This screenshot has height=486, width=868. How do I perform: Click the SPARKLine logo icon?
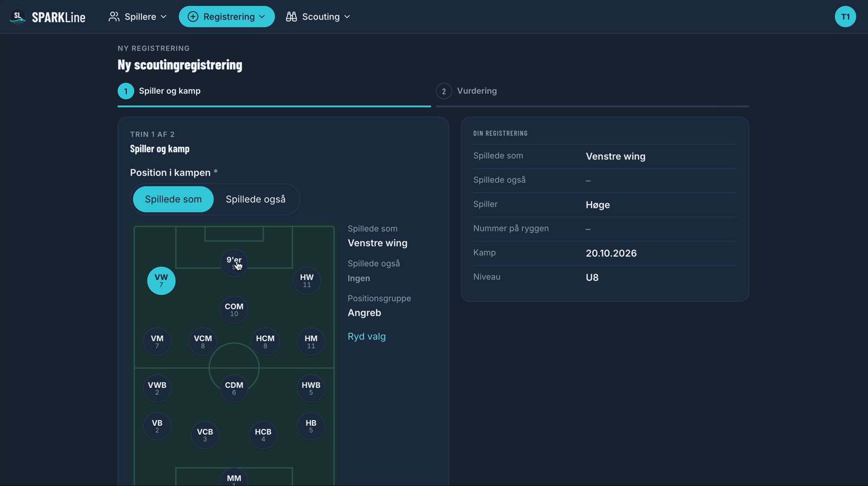(x=18, y=17)
